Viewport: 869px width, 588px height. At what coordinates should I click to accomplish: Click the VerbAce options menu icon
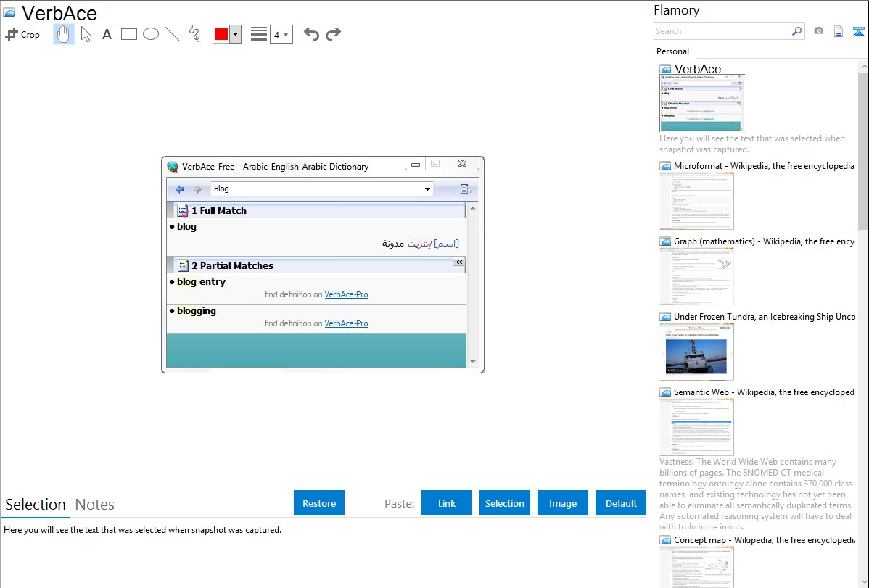pyautogui.click(x=466, y=189)
